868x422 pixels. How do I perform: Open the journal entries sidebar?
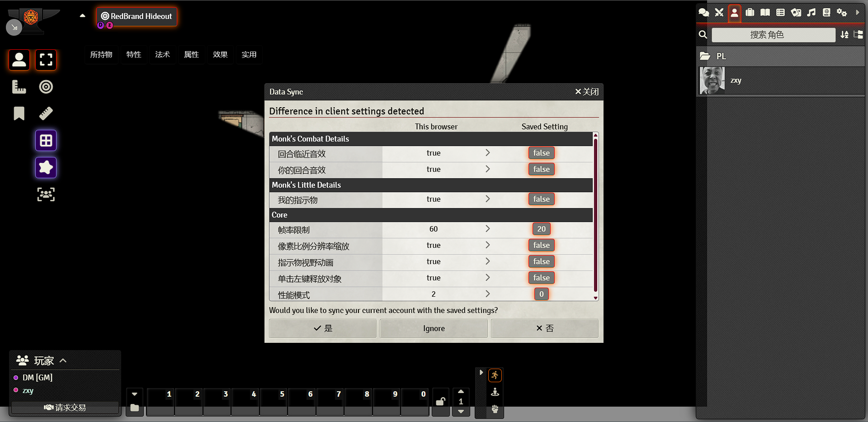(x=765, y=13)
